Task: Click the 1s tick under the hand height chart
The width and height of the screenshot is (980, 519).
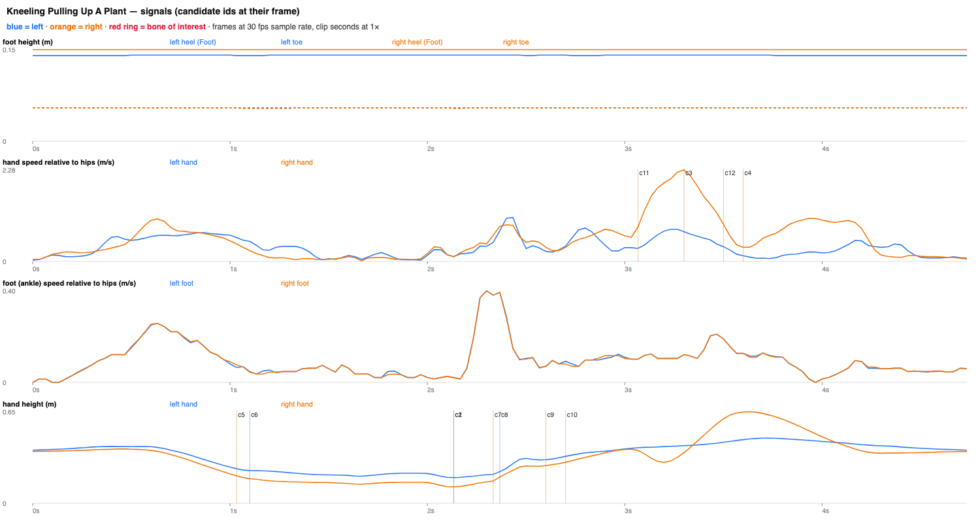Action: (x=234, y=511)
